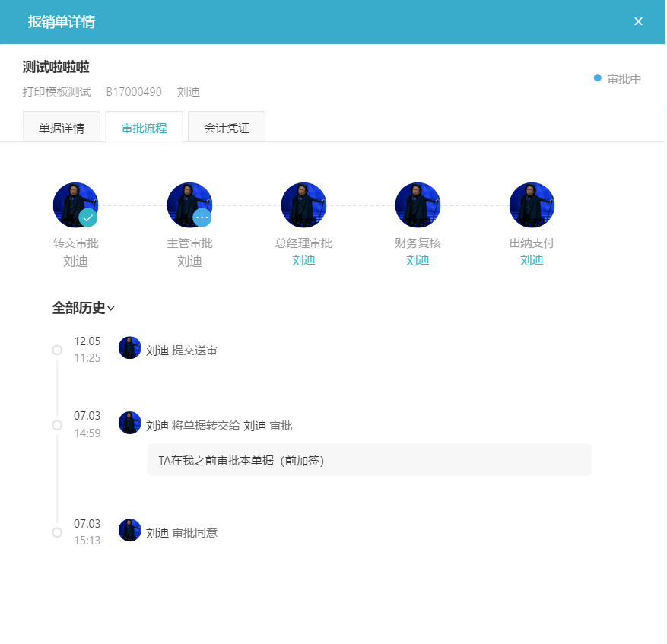This screenshot has width=667, height=644.
Task: Expand the 全部历史 dropdown
Action: coord(84,307)
